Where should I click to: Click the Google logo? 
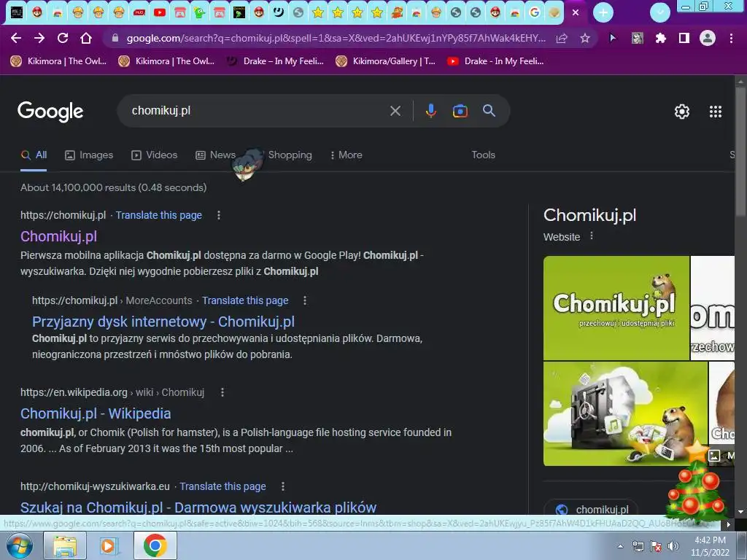(50, 112)
